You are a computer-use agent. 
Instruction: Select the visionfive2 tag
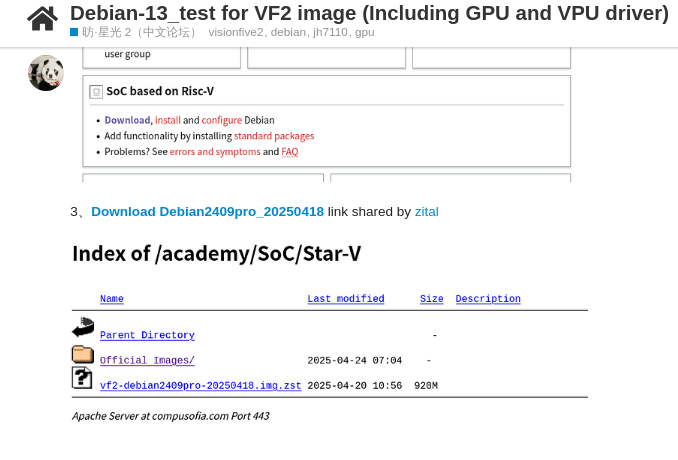[236, 32]
